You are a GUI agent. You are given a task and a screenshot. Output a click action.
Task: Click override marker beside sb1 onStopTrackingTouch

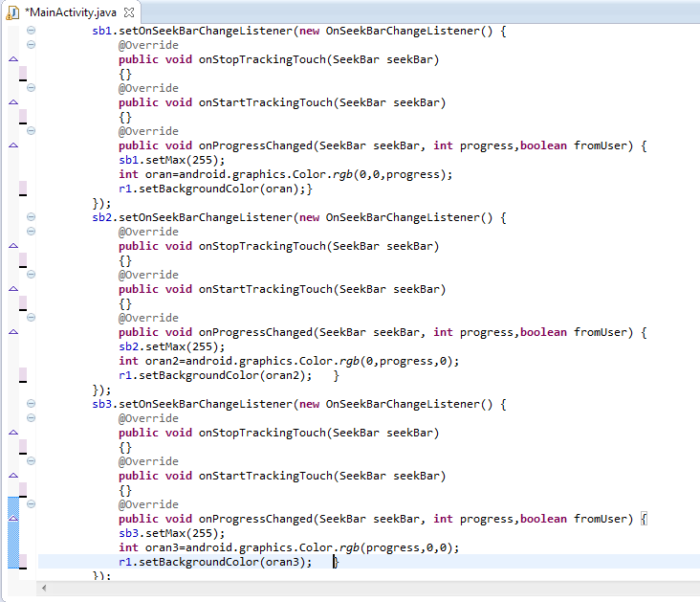click(12, 59)
